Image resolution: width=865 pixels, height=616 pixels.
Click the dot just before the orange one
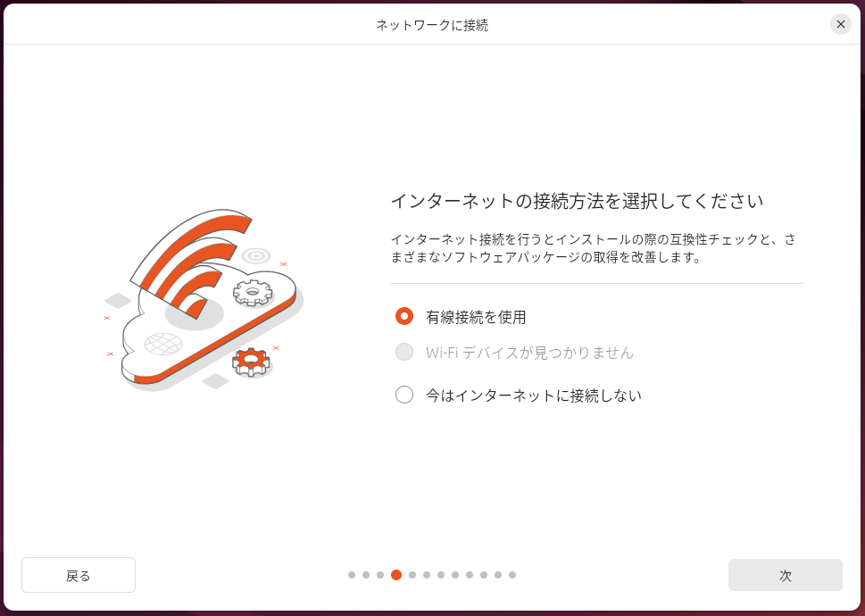pyautogui.click(x=380, y=575)
